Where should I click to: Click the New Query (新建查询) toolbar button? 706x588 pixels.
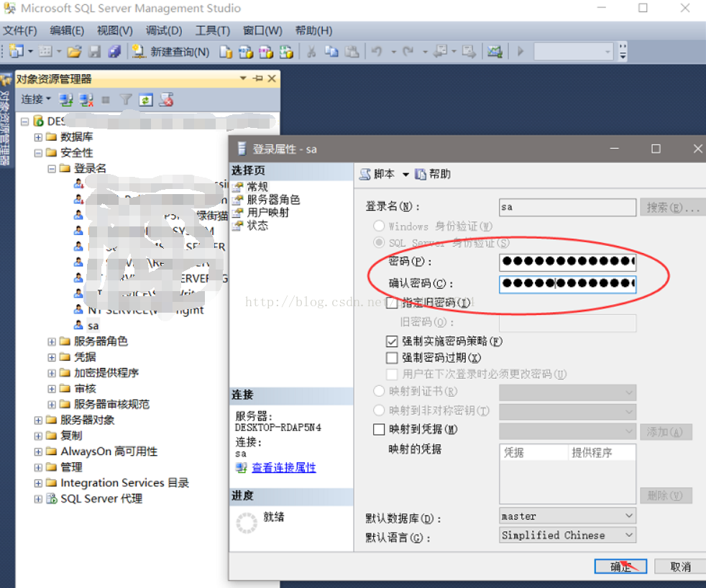[x=170, y=52]
